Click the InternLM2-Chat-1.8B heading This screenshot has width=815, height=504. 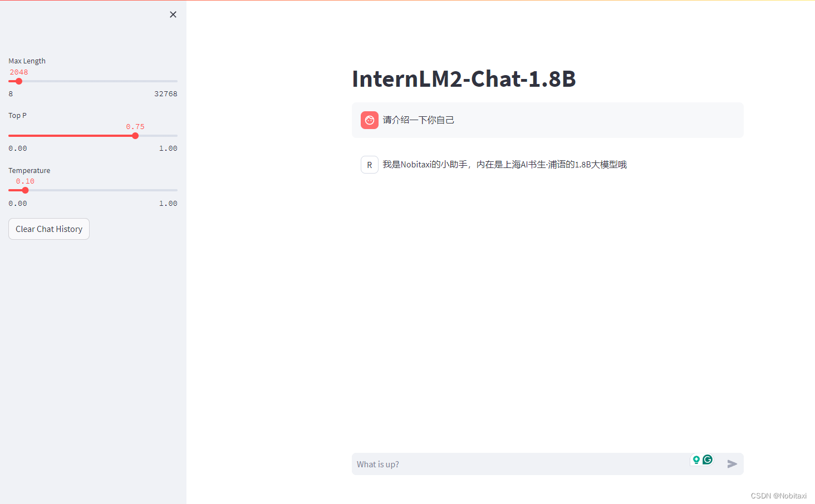pyautogui.click(x=464, y=78)
